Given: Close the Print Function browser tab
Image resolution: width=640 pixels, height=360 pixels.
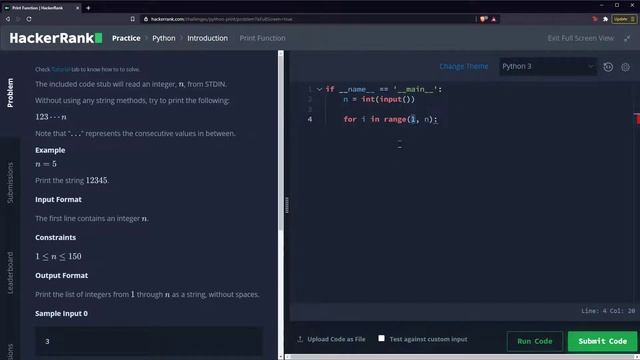Looking at the screenshot, I should click(78, 8).
